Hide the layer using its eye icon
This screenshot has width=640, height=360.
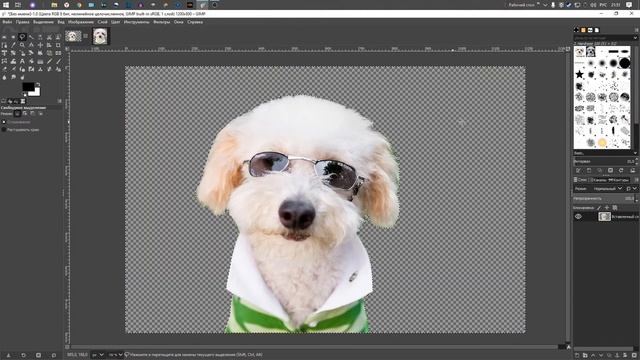[x=578, y=216]
